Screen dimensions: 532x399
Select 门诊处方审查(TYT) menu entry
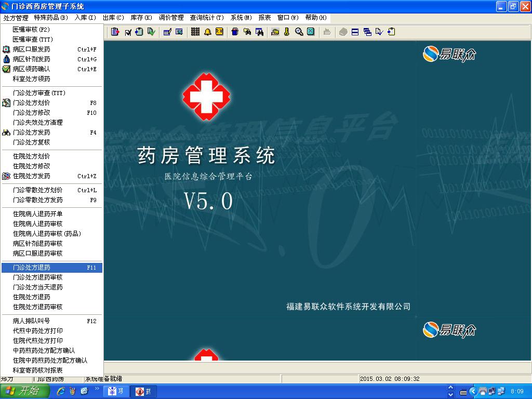tap(52, 92)
